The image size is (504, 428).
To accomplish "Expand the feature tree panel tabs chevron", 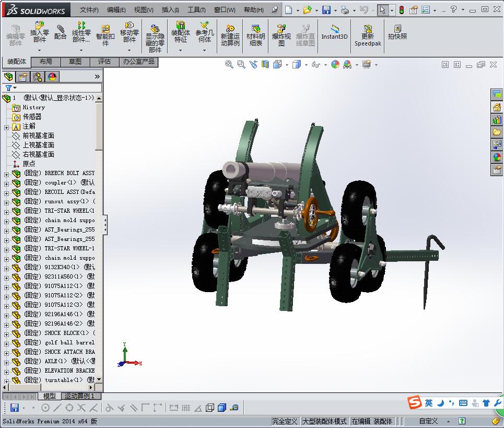I will (97, 76).
